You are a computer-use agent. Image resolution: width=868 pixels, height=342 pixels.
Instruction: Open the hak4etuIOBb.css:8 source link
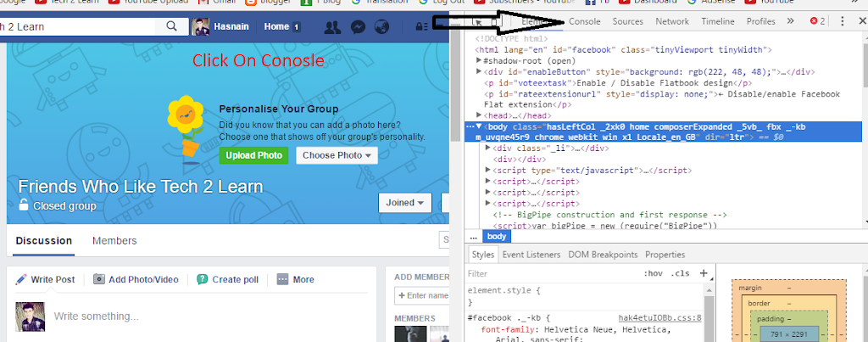pyautogui.click(x=659, y=318)
